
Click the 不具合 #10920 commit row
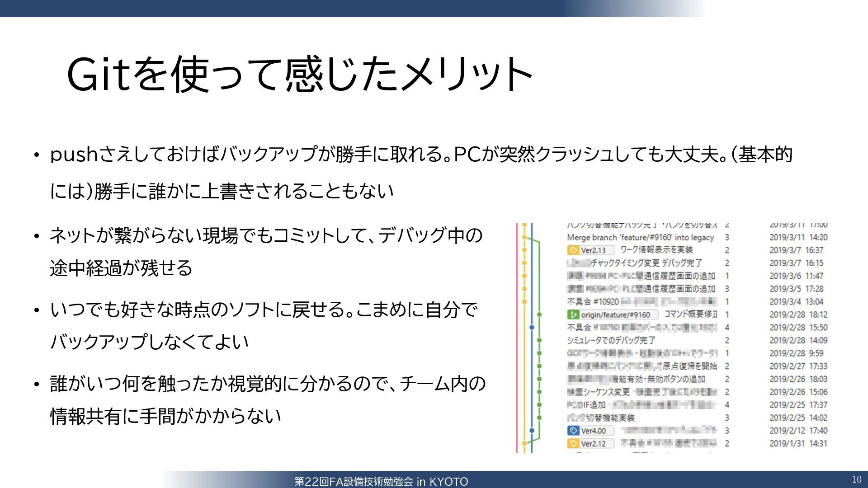(x=593, y=301)
